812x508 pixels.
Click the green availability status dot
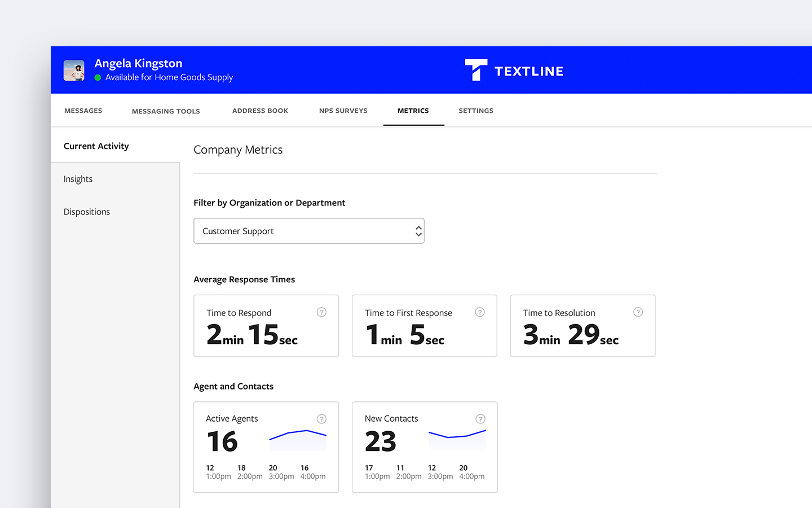(98, 77)
